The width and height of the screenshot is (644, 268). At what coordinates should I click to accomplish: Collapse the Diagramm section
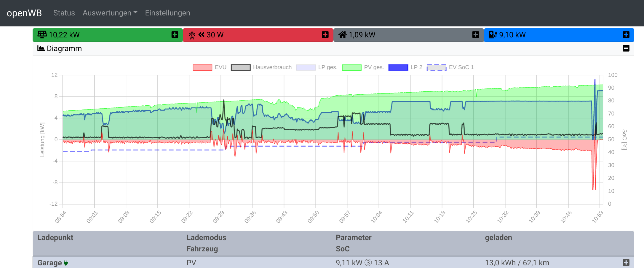coord(626,48)
